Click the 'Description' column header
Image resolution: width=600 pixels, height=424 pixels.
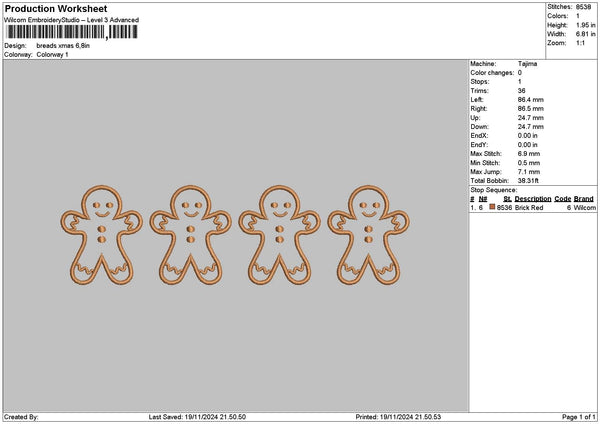(533, 199)
